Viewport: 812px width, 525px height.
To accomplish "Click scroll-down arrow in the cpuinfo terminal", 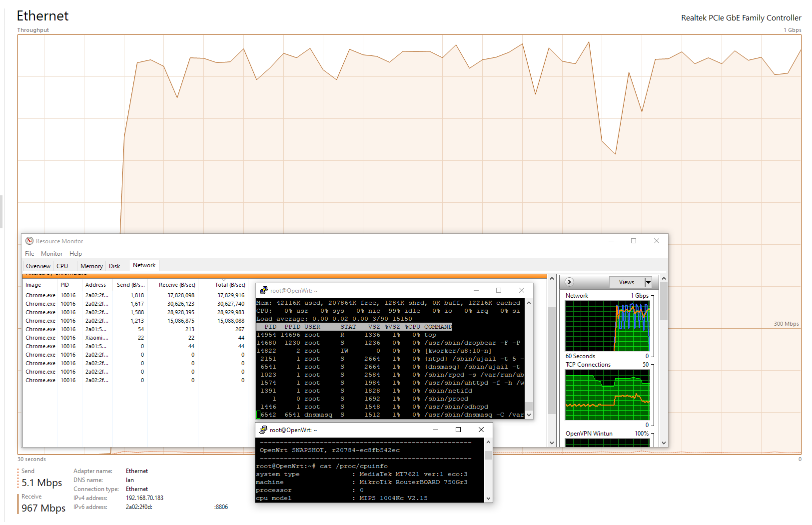I will 488,498.
